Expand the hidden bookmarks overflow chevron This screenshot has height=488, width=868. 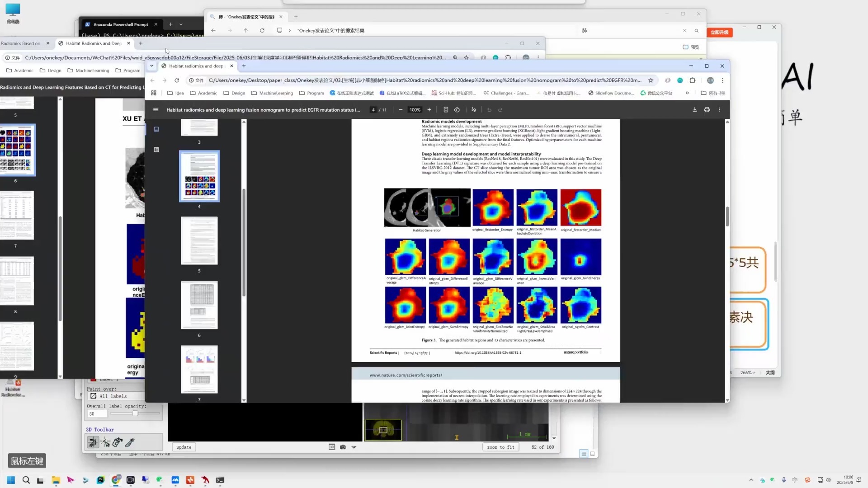pyautogui.click(x=687, y=93)
